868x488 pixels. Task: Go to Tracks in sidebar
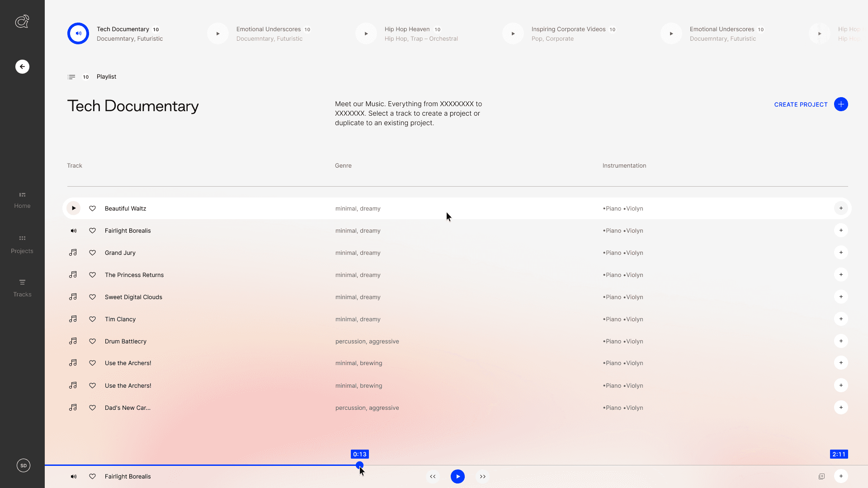[x=22, y=288]
